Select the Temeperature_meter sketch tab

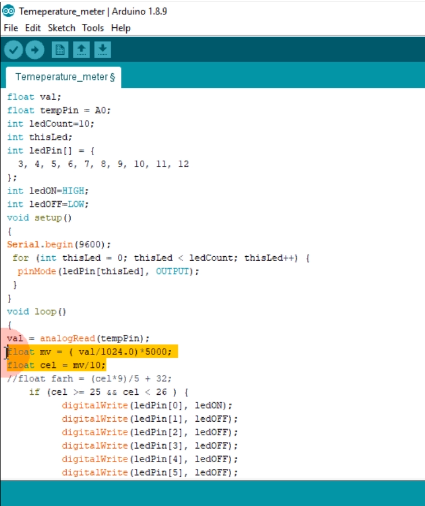[64, 77]
